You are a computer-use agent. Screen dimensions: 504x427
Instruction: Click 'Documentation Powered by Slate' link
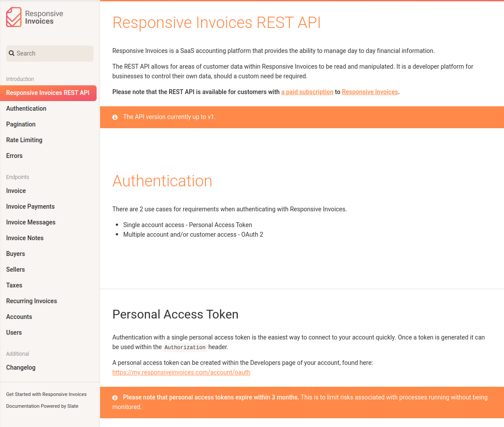tap(42, 406)
